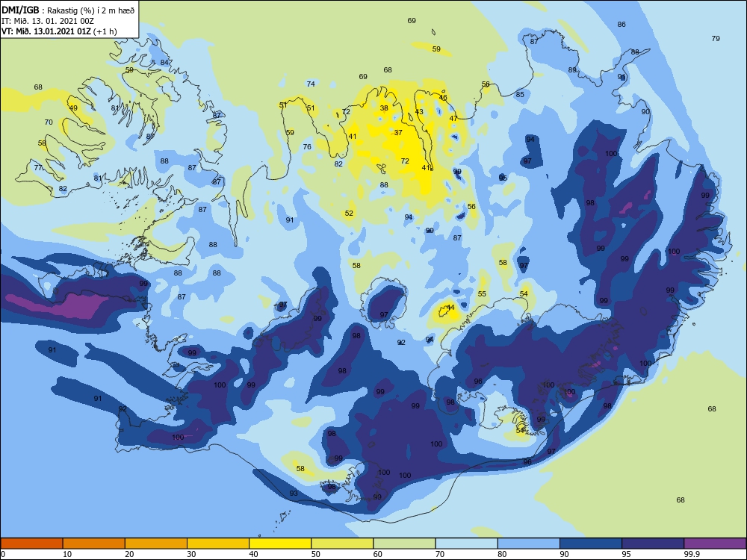Click the legend label '10'

coord(67,554)
